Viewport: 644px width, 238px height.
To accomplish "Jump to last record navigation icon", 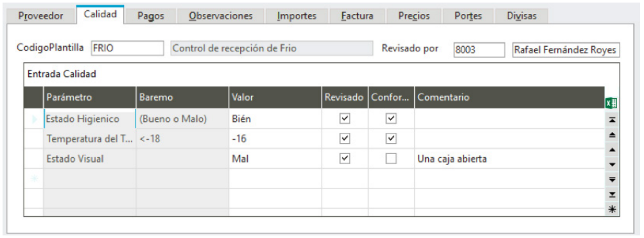I will (612, 194).
